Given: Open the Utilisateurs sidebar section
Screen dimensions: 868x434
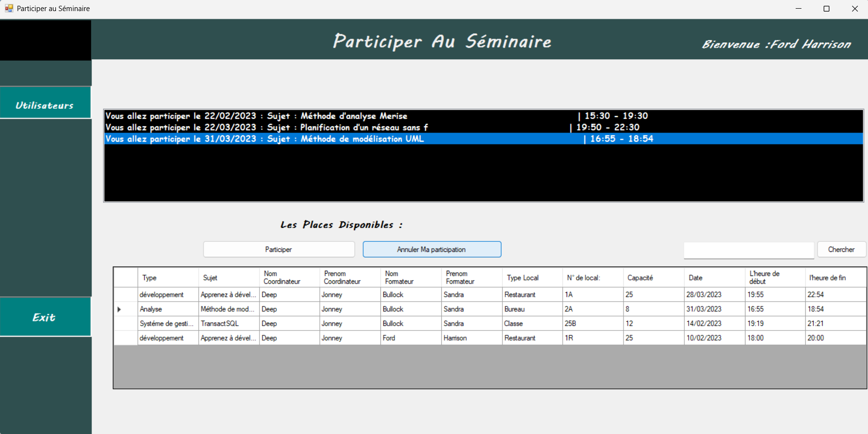Looking at the screenshot, I should 45,103.
